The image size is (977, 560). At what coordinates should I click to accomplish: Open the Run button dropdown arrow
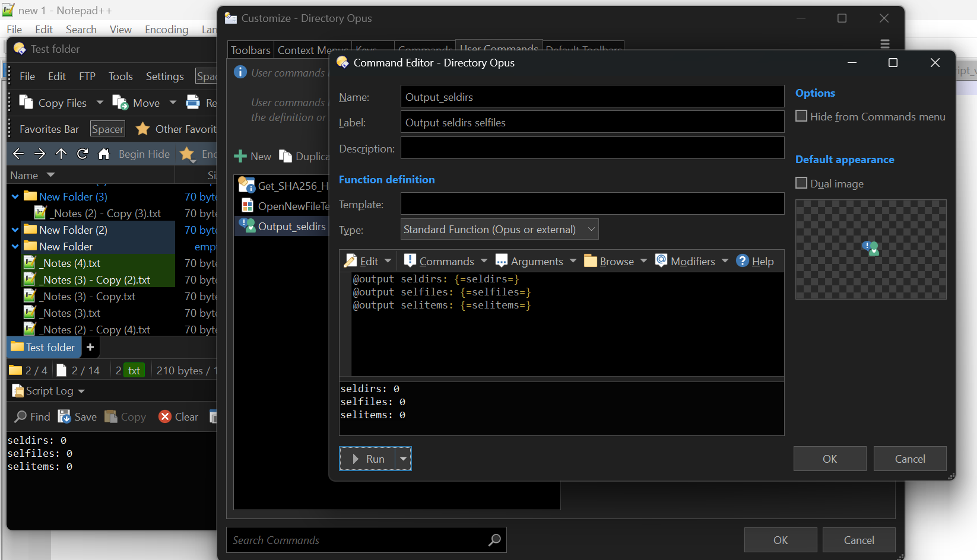[x=403, y=459]
